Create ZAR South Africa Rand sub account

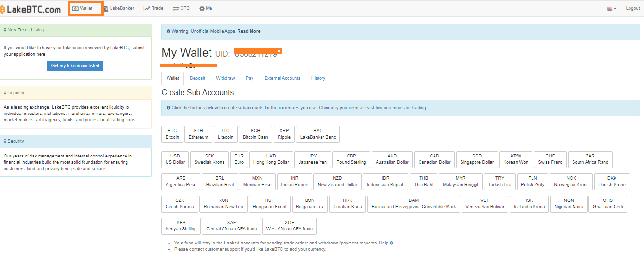pyautogui.click(x=590, y=159)
